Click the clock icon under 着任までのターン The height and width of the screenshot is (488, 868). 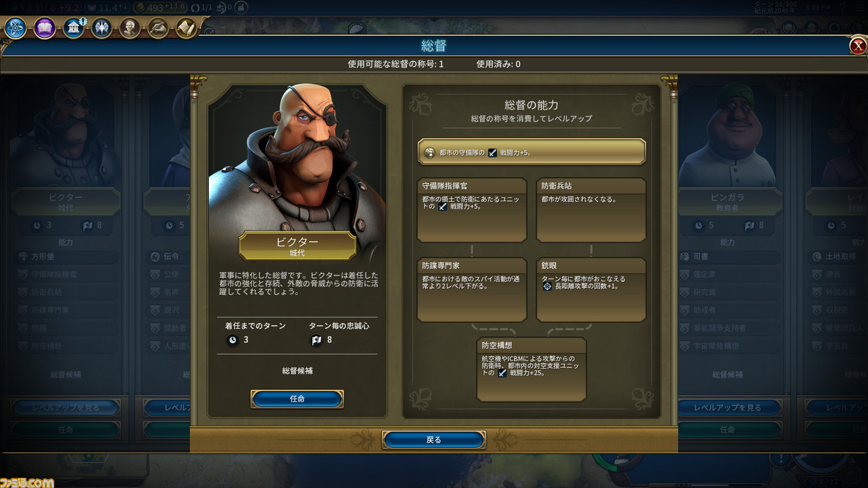(x=233, y=340)
